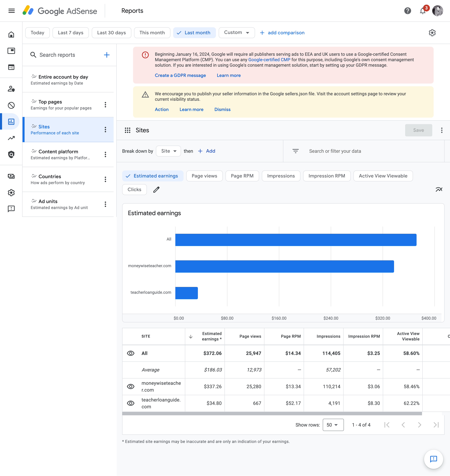Open more options beside Save button

pyautogui.click(x=442, y=130)
